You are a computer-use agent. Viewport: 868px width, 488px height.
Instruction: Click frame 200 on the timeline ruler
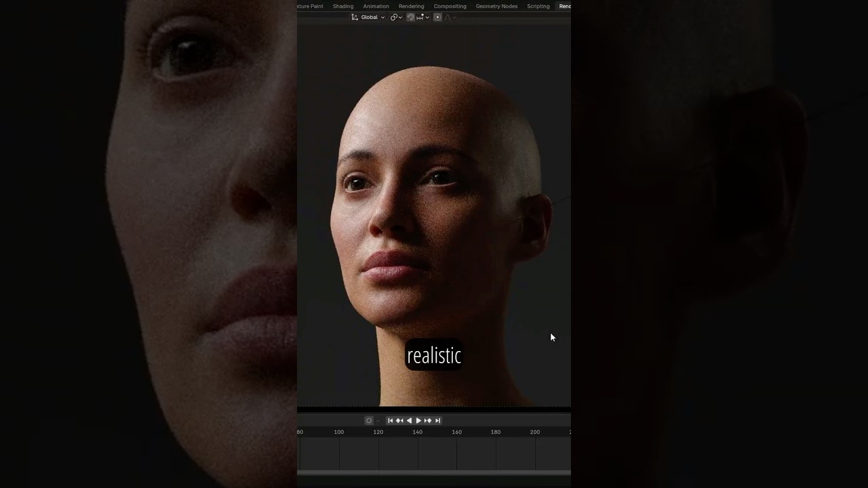click(535, 432)
